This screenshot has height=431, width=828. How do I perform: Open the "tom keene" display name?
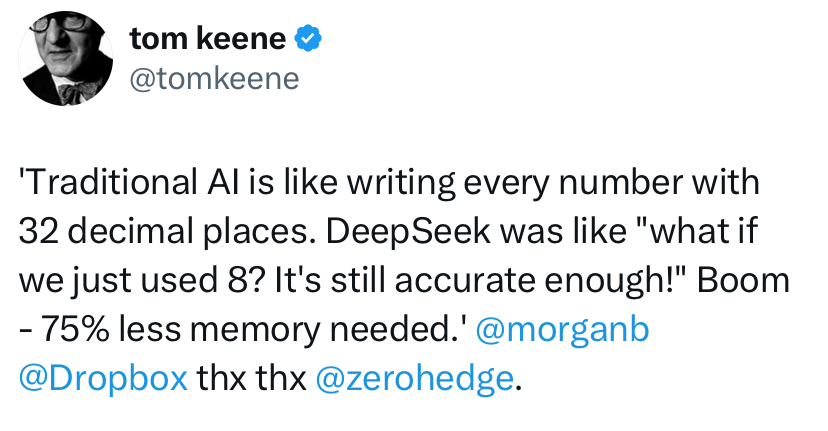coord(208,39)
